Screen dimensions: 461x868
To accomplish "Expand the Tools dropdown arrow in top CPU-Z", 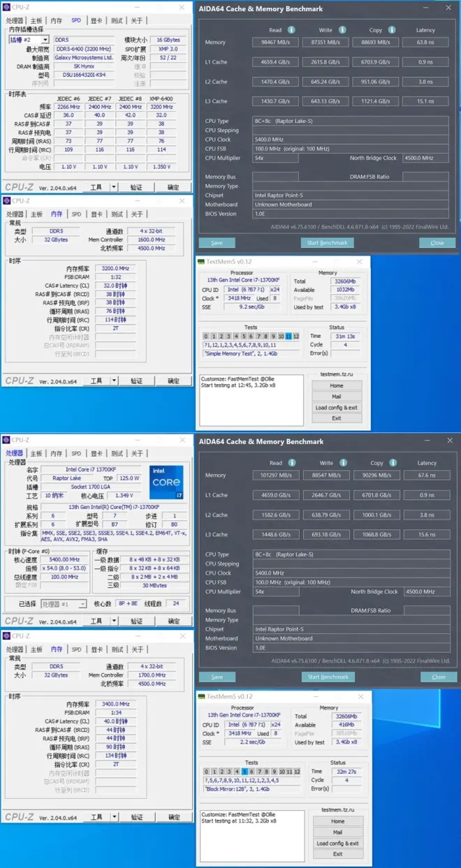I will (x=110, y=187).
